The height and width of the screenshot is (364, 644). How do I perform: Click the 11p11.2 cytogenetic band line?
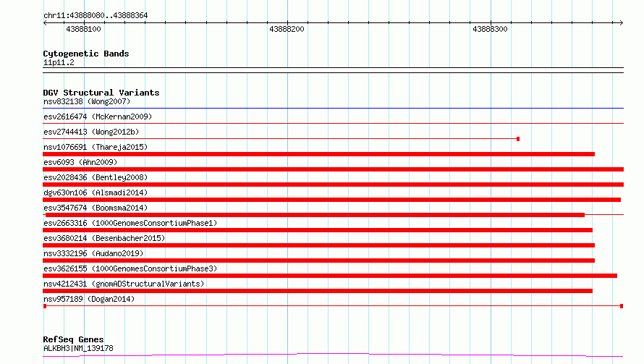[333, 70]
